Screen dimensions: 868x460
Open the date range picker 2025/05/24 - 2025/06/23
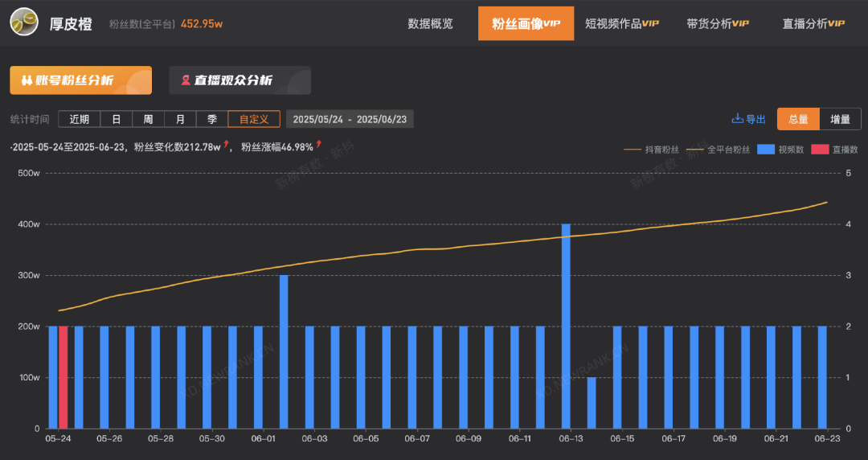(350, 119)
